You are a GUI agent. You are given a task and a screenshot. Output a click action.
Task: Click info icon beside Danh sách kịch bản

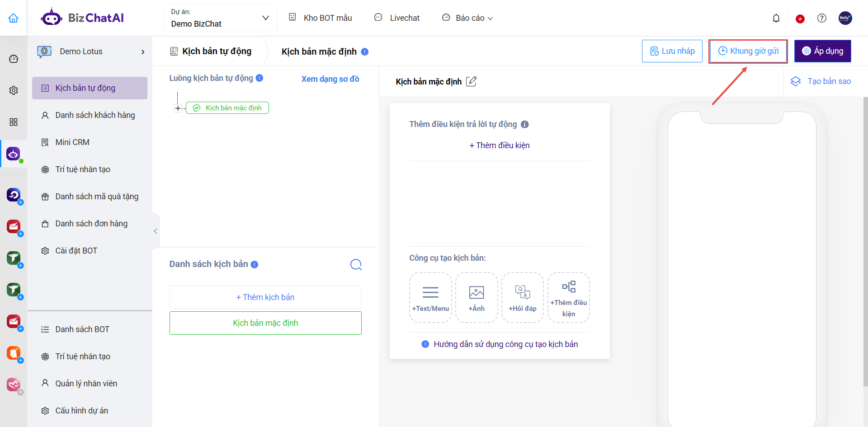pyautogui.click(x=255, y=264)
